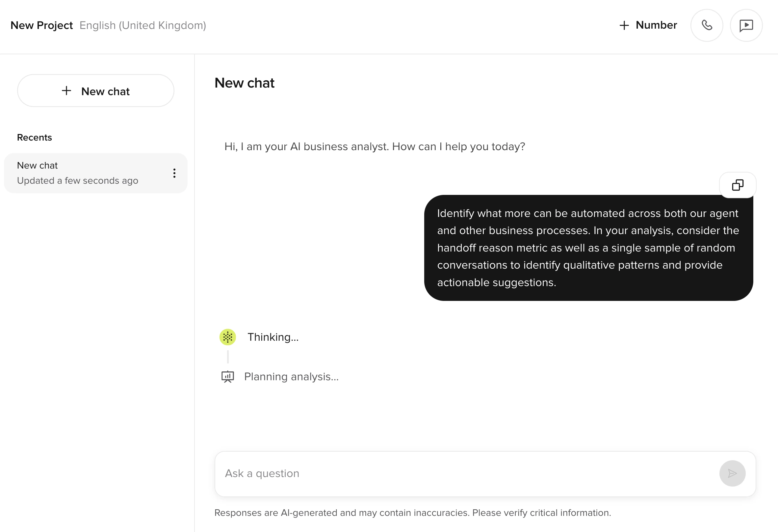
Task: Click the Recents section heading
Action: coord(35,137)
